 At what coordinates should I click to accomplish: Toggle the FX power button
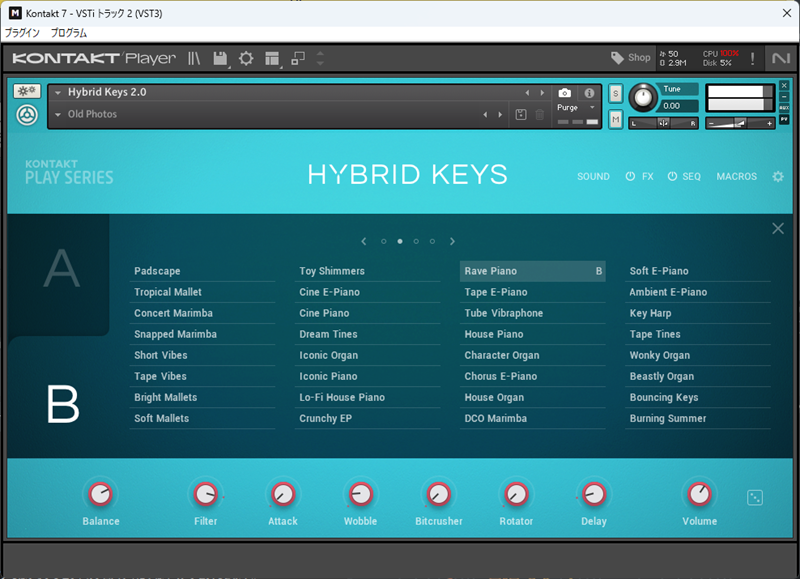(630, 177)
